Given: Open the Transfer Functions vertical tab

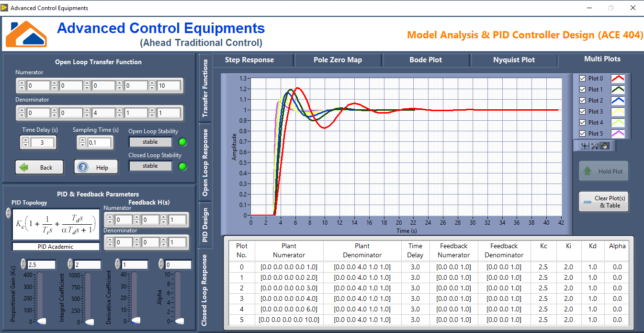Looking at the screenshot, I should [205, 88].
